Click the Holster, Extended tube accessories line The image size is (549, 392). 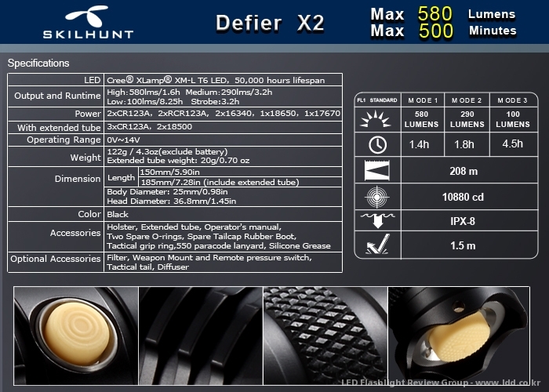tap(194, 227)
